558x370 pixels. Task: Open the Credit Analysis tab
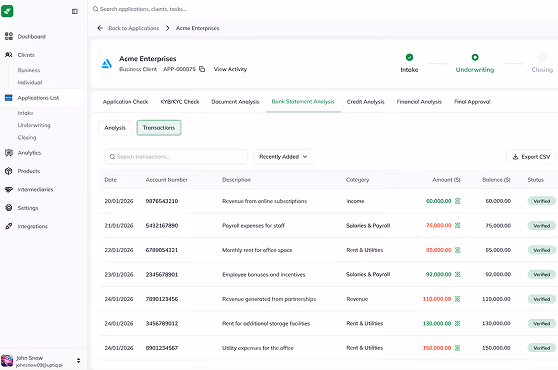pos(365,102)
